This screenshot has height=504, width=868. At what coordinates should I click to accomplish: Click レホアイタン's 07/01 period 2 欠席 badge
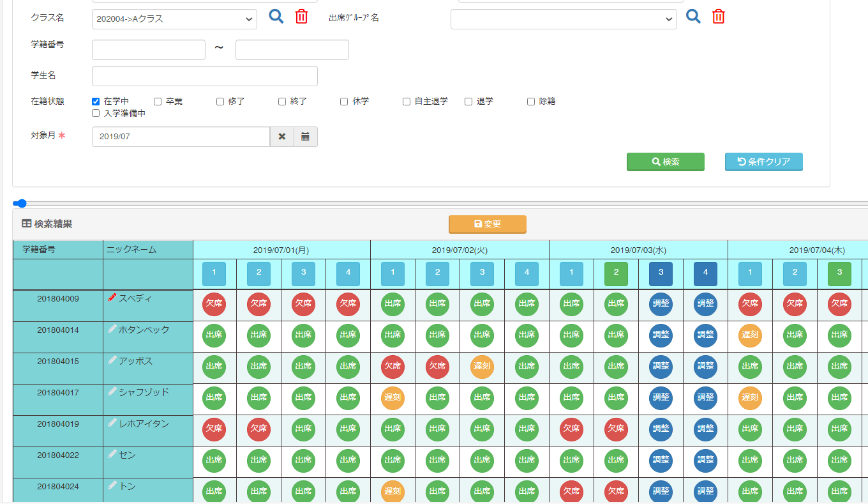[259, 429]
